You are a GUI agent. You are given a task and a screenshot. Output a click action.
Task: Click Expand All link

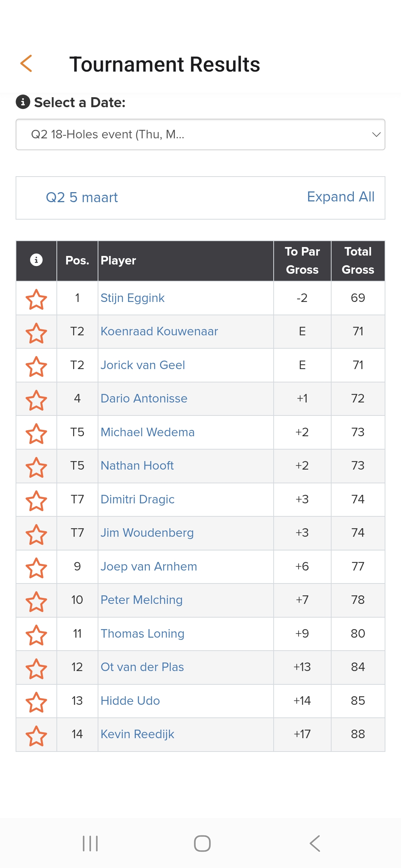point(340,197)
